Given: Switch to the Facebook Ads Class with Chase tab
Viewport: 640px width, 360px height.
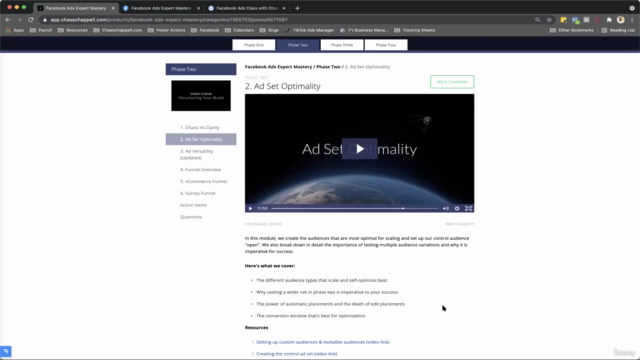Looking at the screenshot, I should 246,8.
